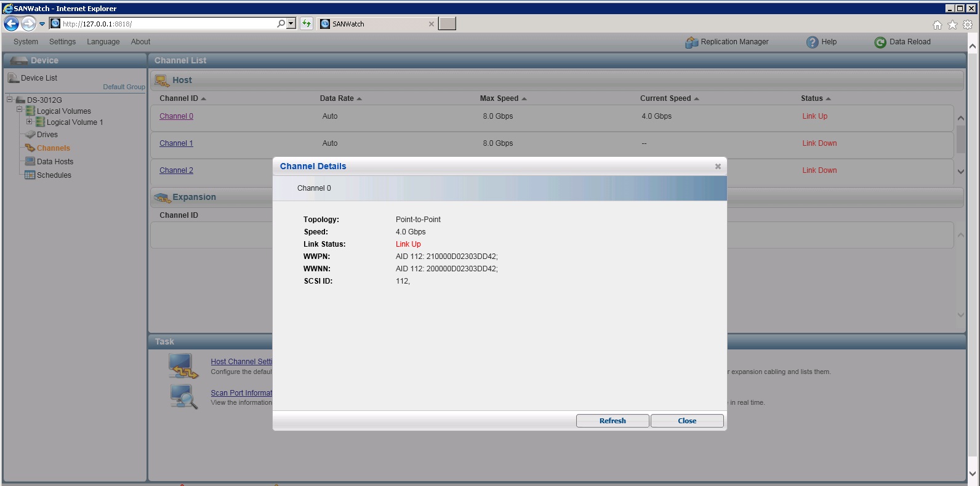Select Schedules in the device tree
The height and width of the screenshot is (486, 980).
point(54,175)
